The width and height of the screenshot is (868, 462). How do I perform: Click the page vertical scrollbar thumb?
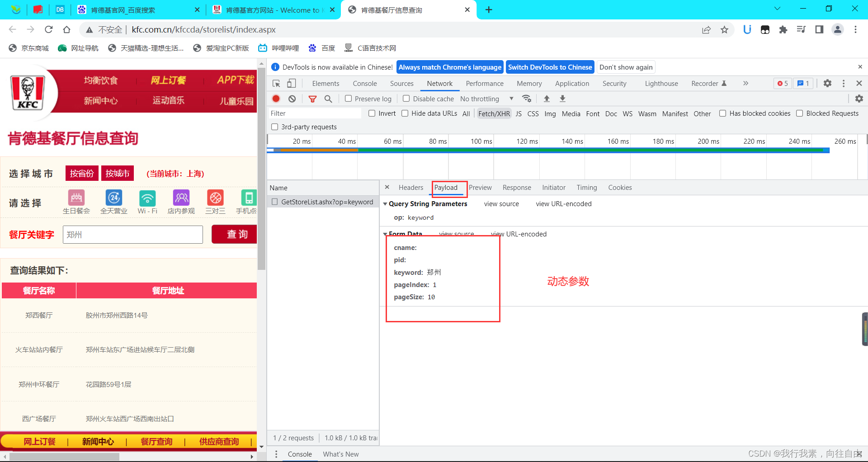tap(261, 168)
